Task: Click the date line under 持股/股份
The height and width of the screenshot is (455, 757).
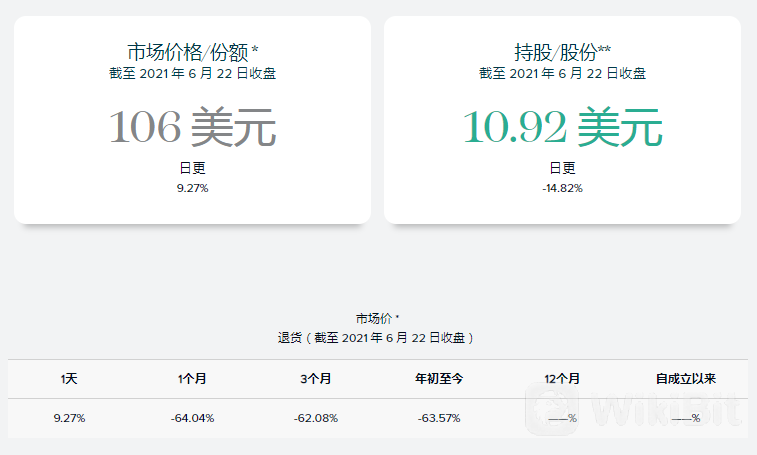Action: (562, 73)
